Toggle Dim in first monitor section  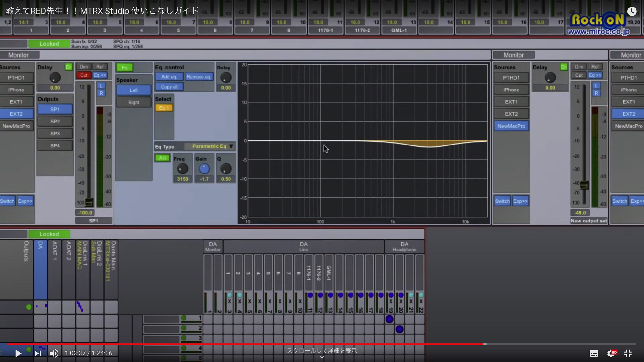click(84, 67)
